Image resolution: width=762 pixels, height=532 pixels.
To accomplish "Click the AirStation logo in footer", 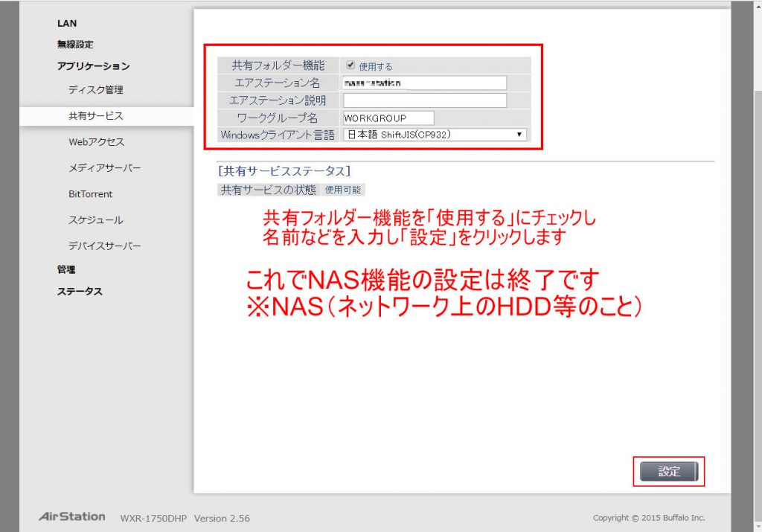I will [71, 516].
